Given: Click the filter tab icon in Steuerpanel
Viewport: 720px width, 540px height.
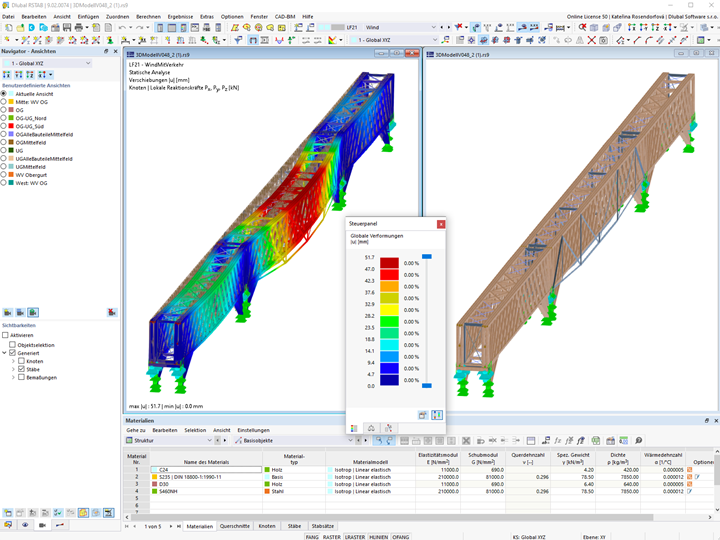Looking at the screenshot, I should tap(388, 428).
